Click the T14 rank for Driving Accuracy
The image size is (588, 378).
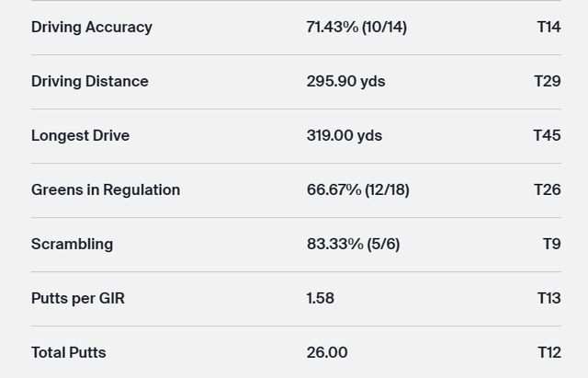click(548, 27)
